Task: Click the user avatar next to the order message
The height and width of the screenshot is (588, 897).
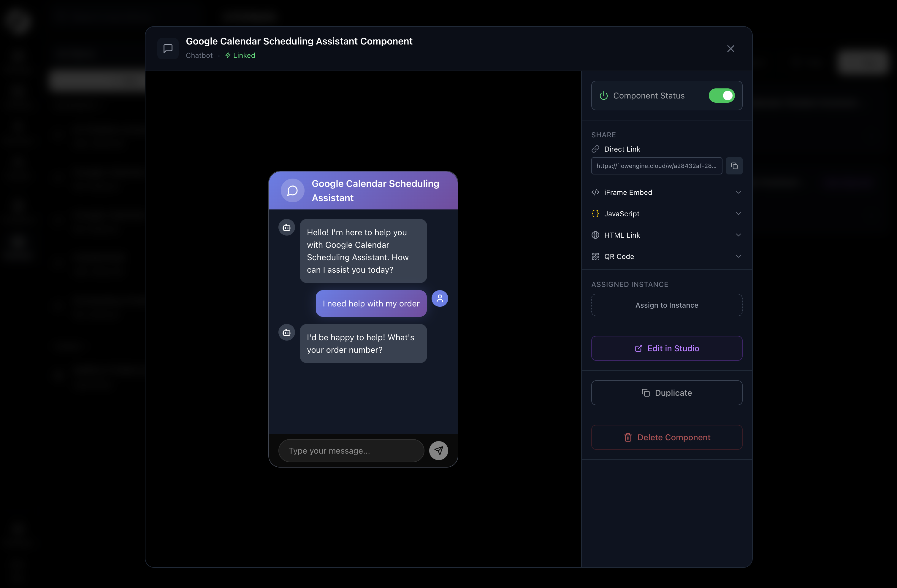Action: click(440, 298)
